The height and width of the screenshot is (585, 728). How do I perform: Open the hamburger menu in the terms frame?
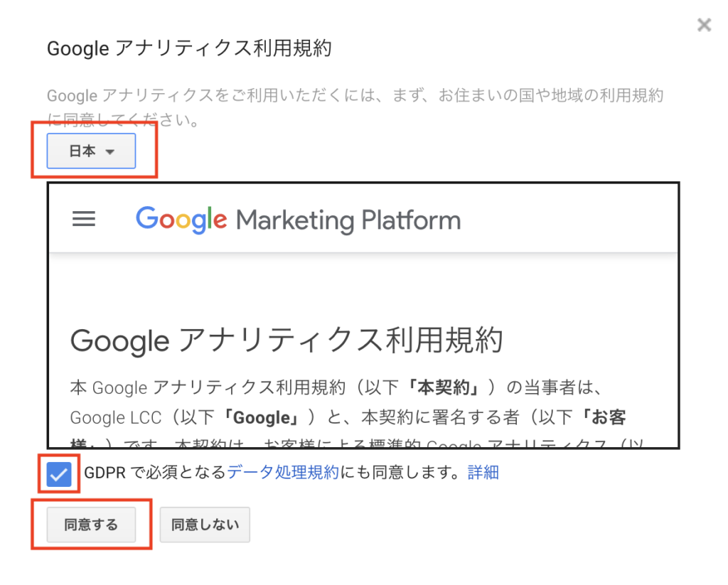pyautogui.click(x=84, y=219)
